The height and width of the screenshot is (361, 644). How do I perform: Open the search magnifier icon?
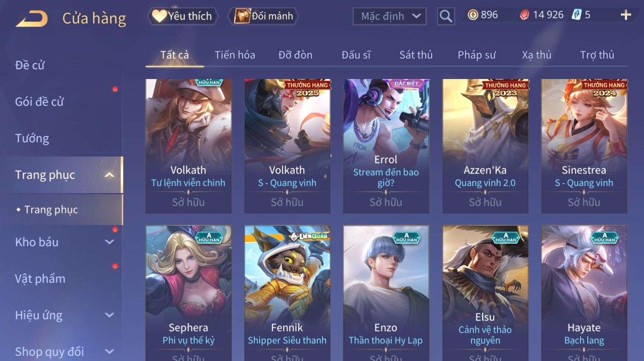point(446,16)
